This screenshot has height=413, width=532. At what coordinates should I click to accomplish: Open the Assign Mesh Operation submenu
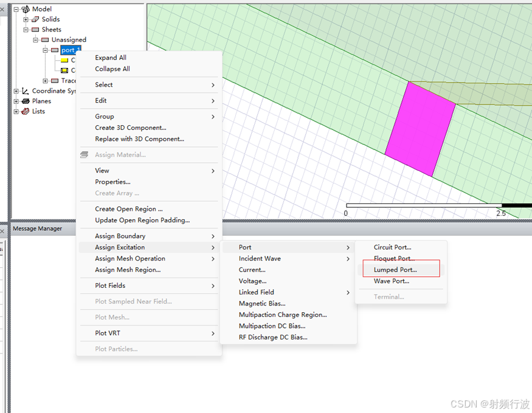(150, 259)
